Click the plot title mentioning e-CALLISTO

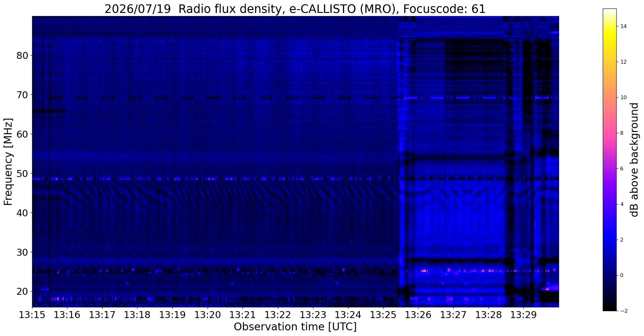[295, 9]
